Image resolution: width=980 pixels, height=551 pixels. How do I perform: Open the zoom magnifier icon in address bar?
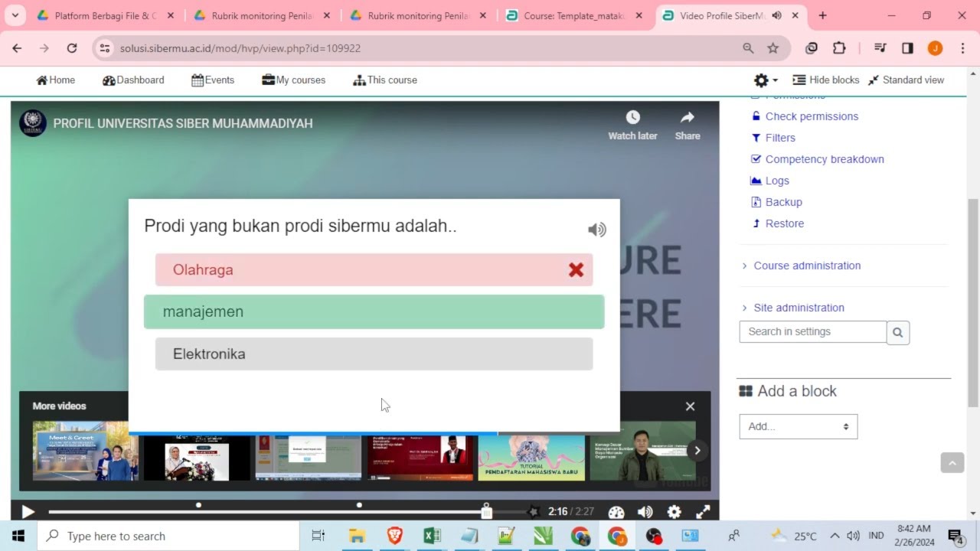coord(748,48)
